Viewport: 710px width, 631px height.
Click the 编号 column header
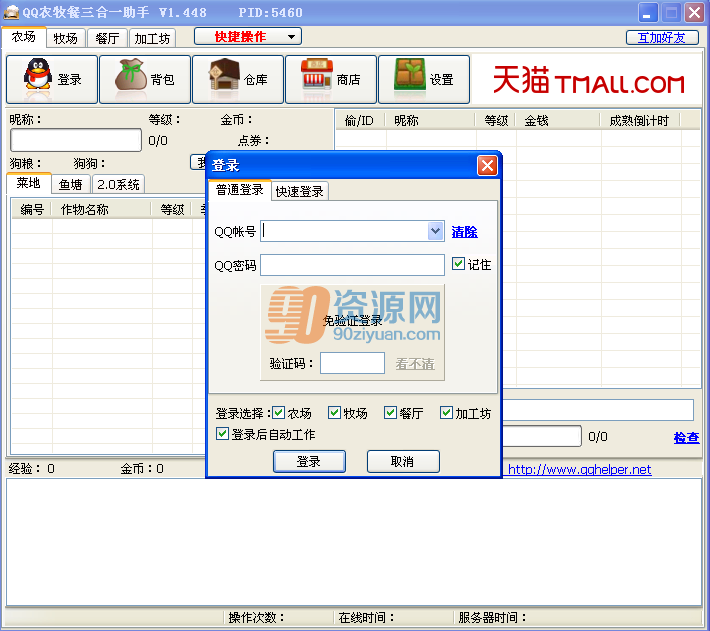coord(32,210)
